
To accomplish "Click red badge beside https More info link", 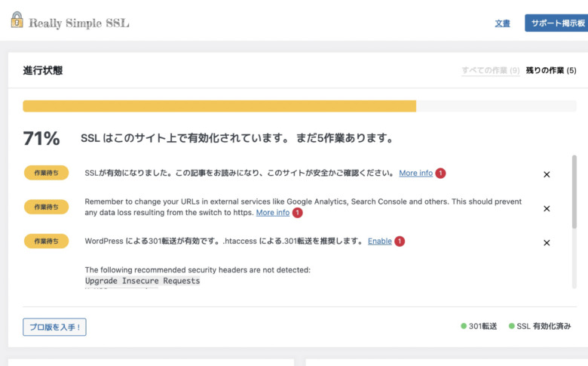I will pyautogui.click(x=297, y=213).
